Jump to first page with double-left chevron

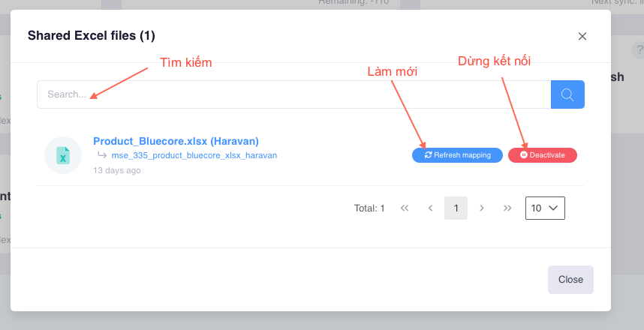tap(405, 208)
